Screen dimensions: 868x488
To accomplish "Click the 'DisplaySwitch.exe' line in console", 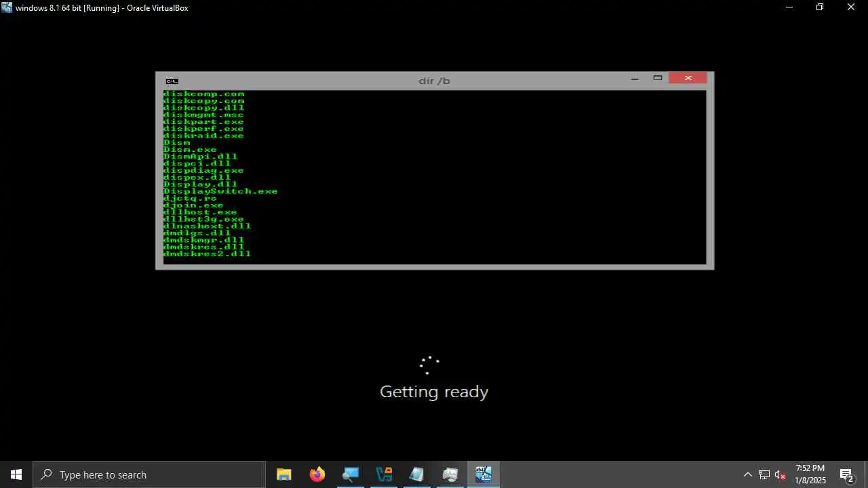I will click(220, 191).
